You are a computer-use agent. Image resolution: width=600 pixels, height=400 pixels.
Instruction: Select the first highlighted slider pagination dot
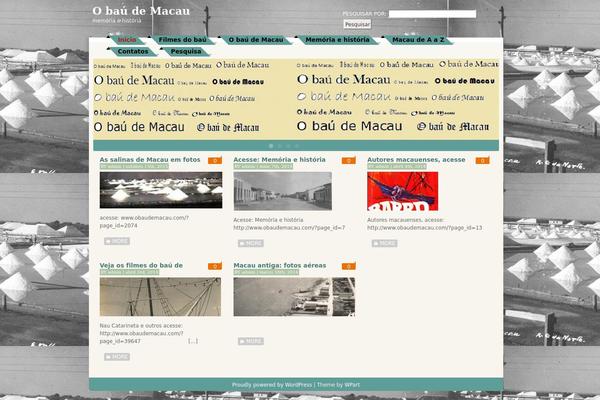coord(271,146)
